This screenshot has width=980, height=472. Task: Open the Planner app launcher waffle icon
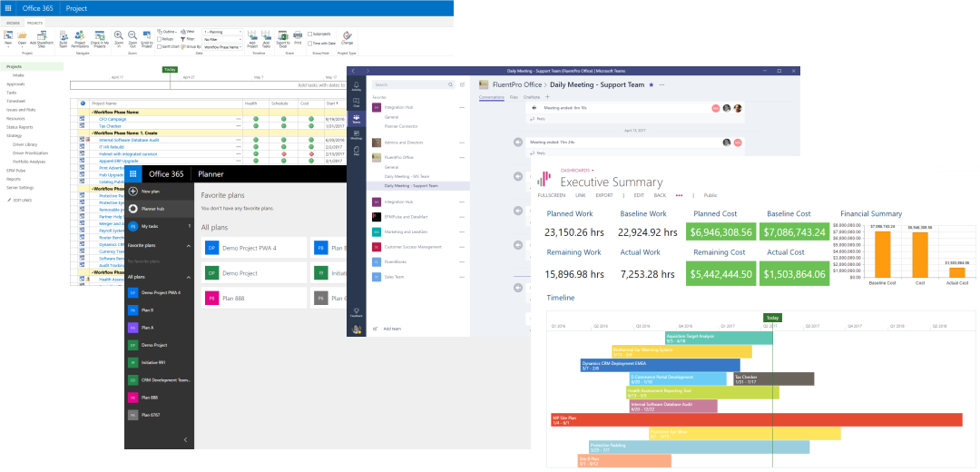[x=133, y=173]
